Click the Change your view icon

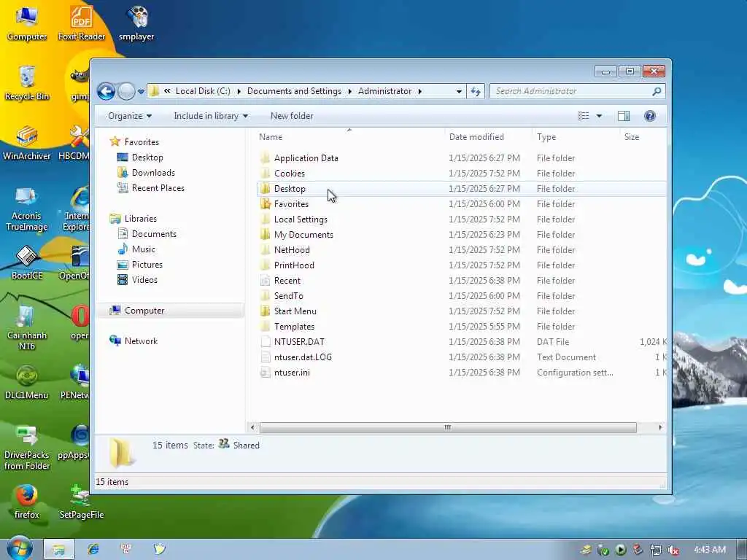(x=583, y=116)
